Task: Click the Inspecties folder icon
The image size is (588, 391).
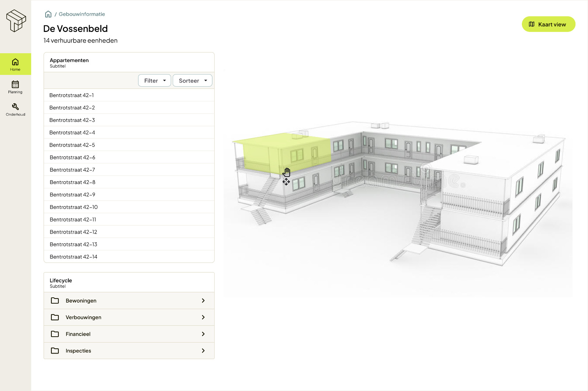Action: 55,351
